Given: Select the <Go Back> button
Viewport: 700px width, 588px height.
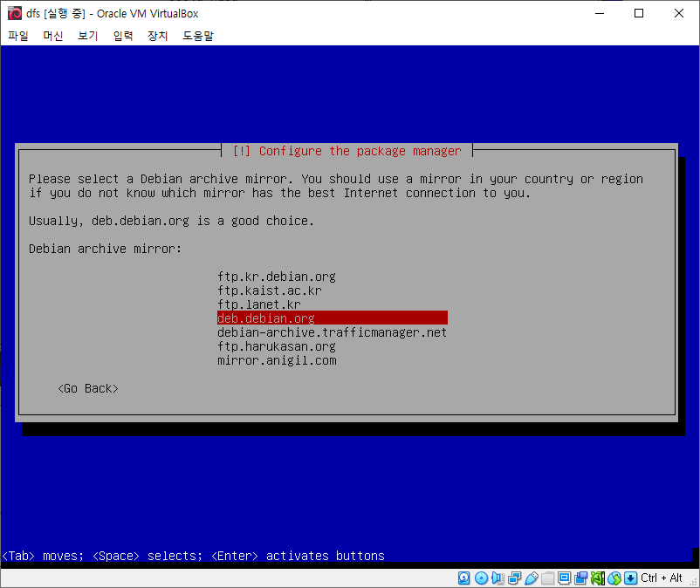Looking at the screenshot, I should click(88, 388).
